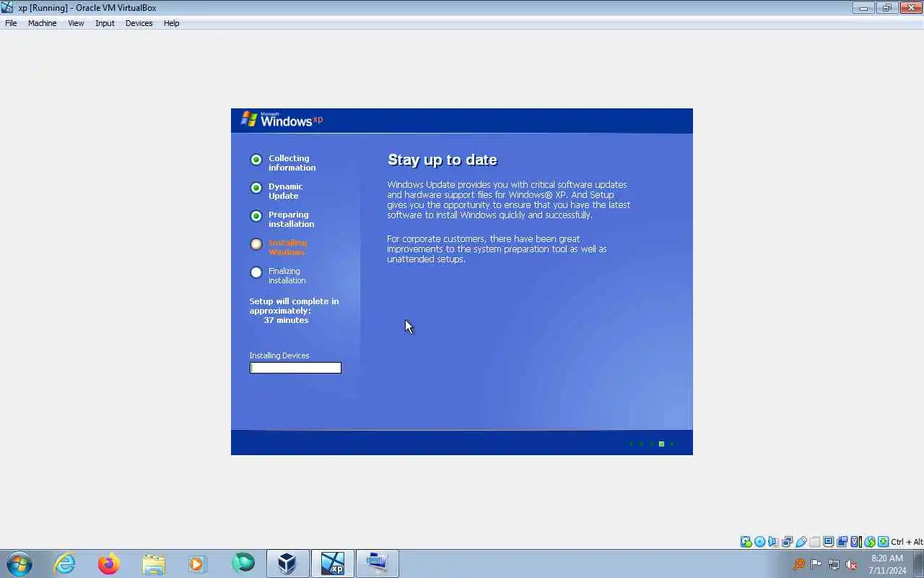This screenshot has width=924, height=578.
Task: Click the 'For corporate customers' paragraph
Action: (x=497, y=249)
